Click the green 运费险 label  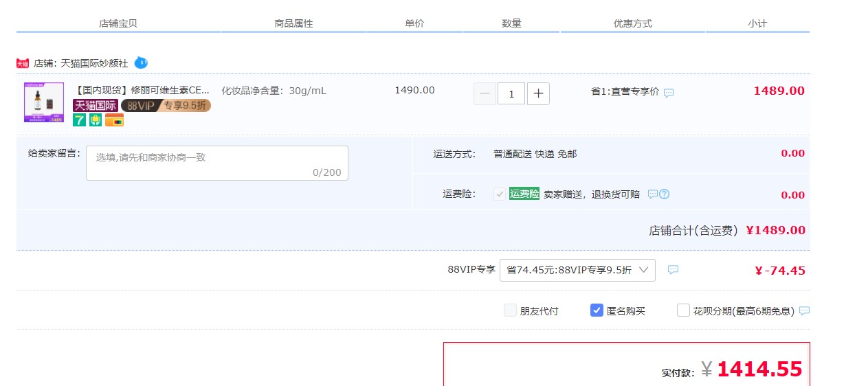pos(524,194)
